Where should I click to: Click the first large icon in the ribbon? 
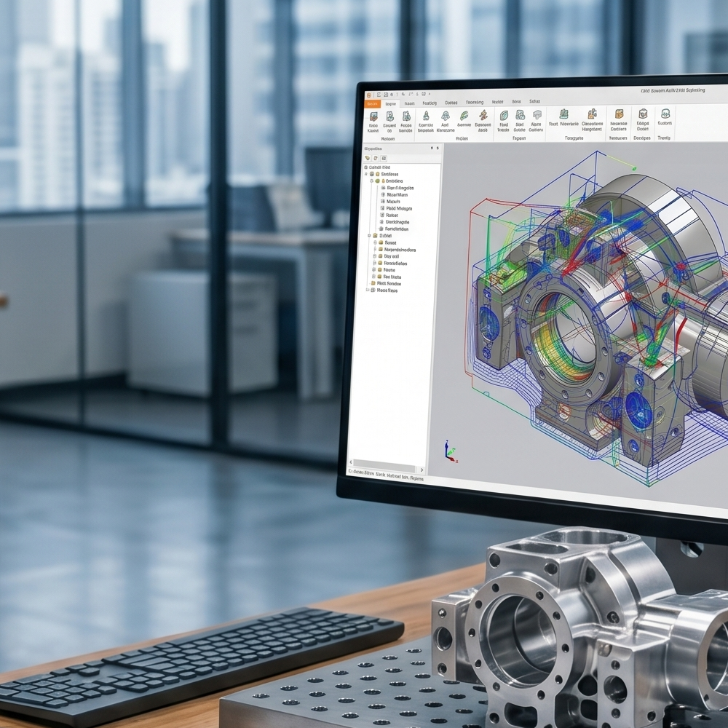[x=373, y=116]
